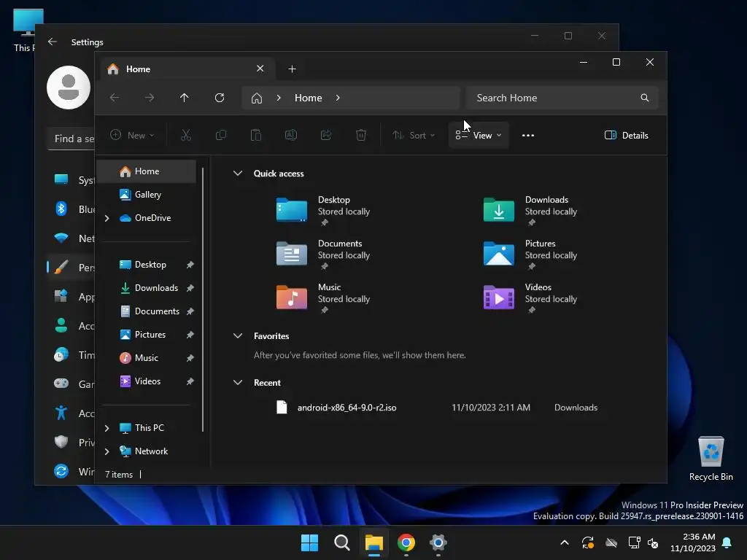
Task: Open the Desktop folder in Quick access
Action: (x=292, y=209)
